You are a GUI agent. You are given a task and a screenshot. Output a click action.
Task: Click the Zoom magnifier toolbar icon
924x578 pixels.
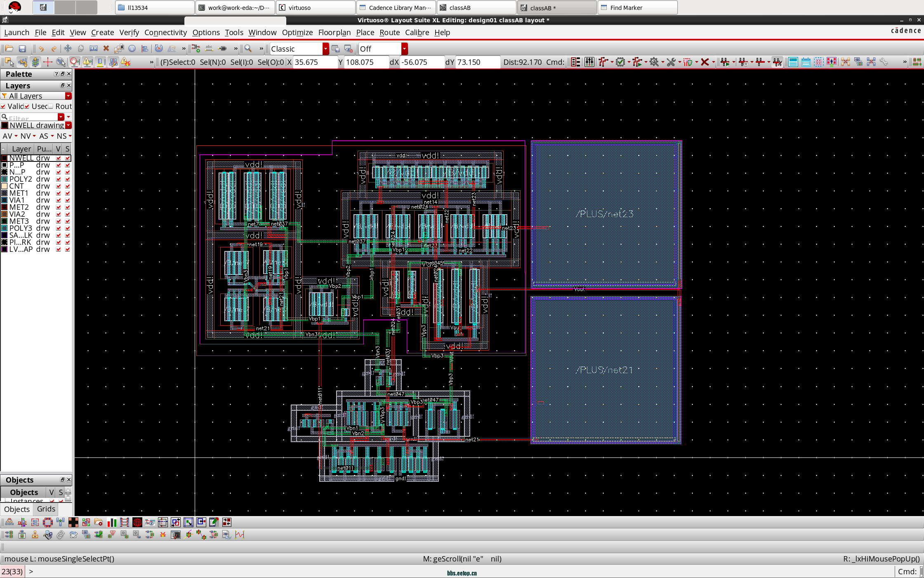pyautogui.click(x=248, y=49)
